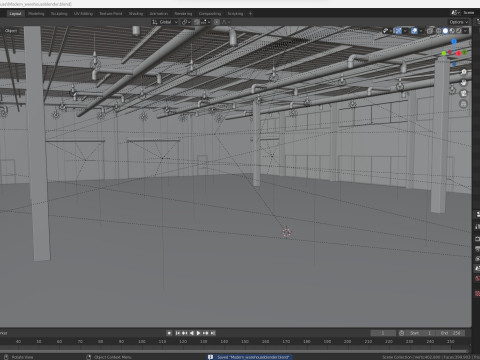Switch to wireframe viewport shading
480x360 pixels.
coord(439,31)
